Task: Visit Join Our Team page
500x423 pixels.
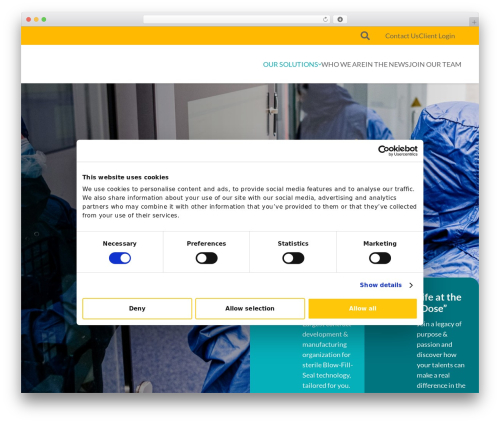Action: click(435, 64)
